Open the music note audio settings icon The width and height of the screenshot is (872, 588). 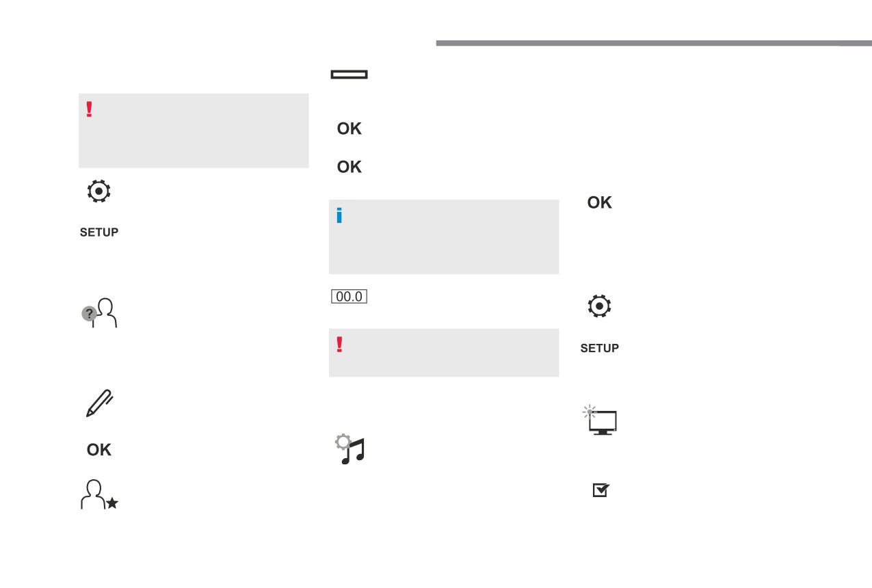(349, 449)
